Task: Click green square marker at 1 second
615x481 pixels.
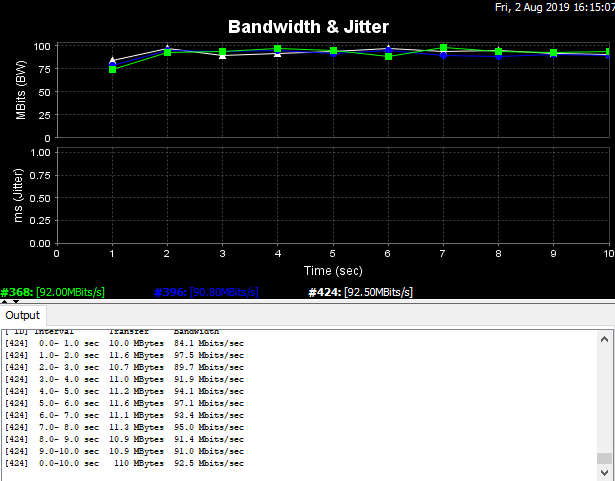Action: click(112, 69)
